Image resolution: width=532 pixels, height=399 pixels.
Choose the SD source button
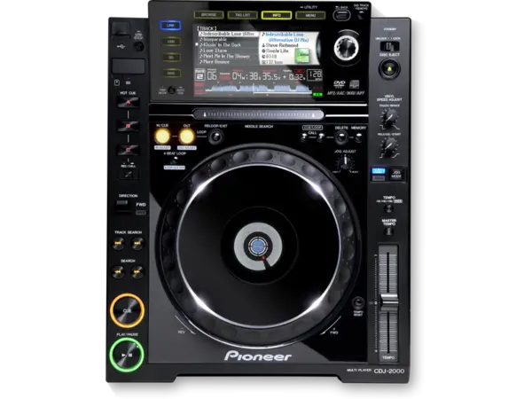tap(171, 58)
